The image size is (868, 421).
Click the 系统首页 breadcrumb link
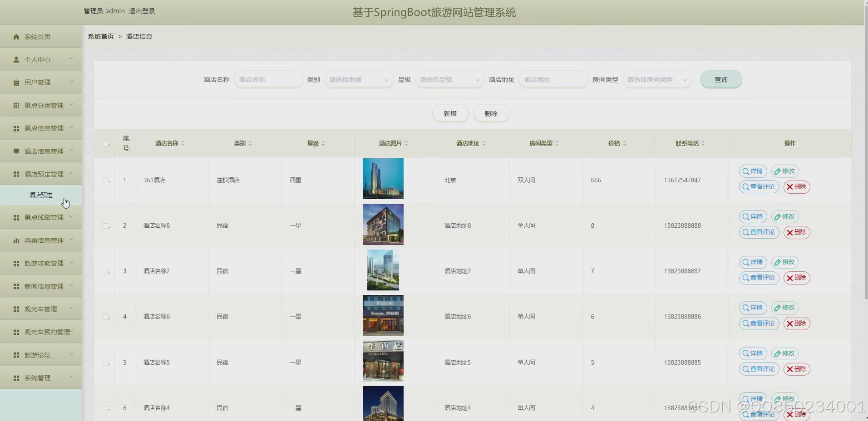(x=101, y=36)
